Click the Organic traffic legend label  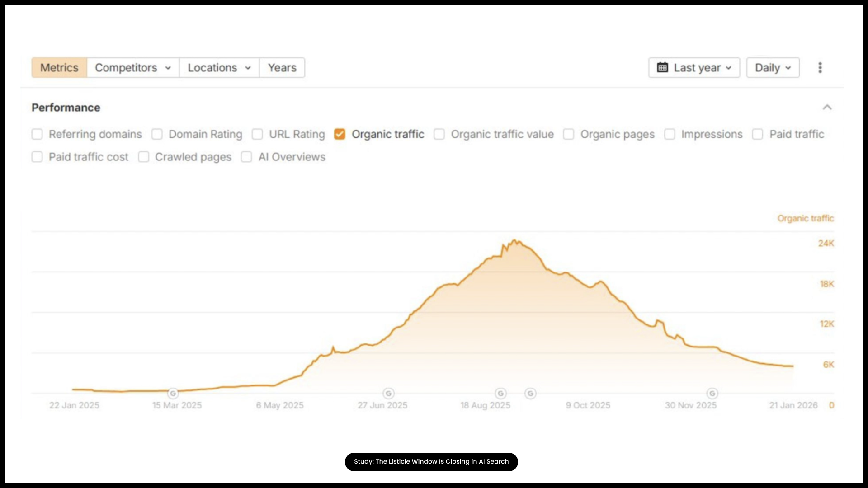point(805,218)
